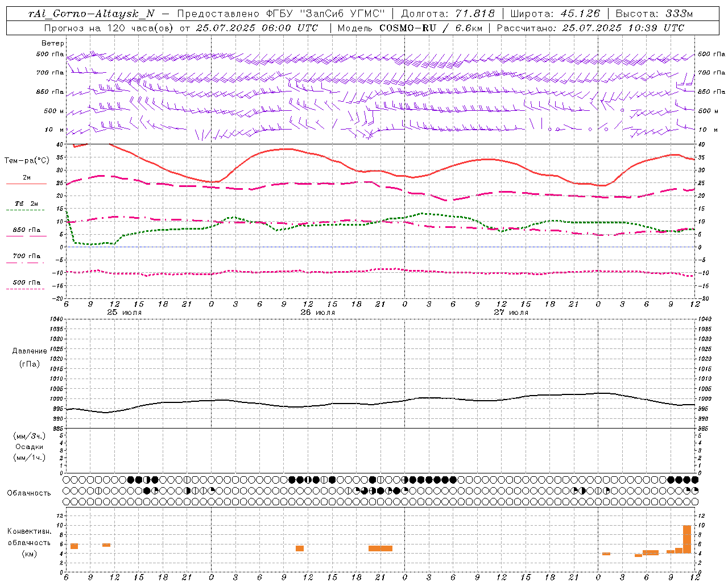The height and width of the screenshot is (582, 728).
Task: Select the 'Долгота: 71.818' header value
Action: click(x=448, y=14)
